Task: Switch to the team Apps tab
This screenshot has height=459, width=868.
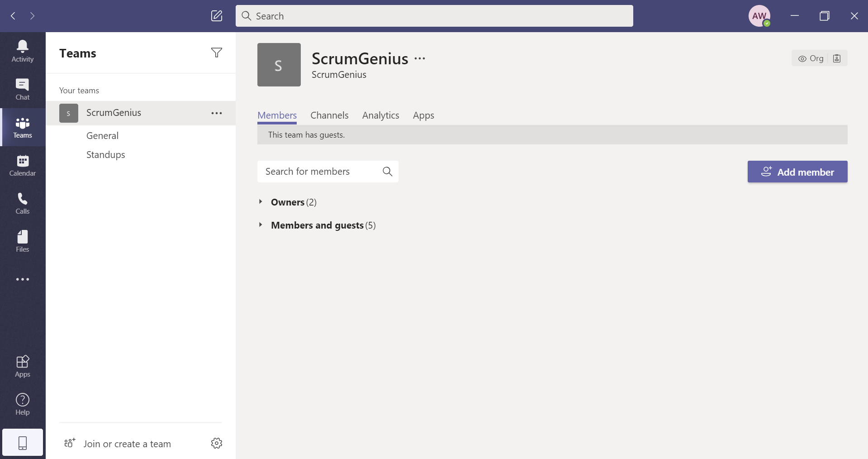Action: pos(423,115)
